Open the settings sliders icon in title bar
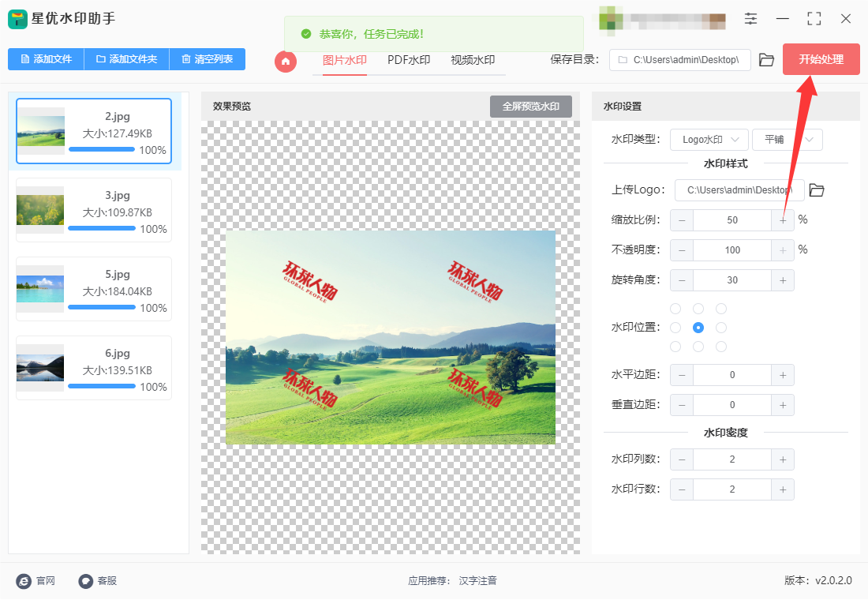868x600 pixels. (750, 19)
